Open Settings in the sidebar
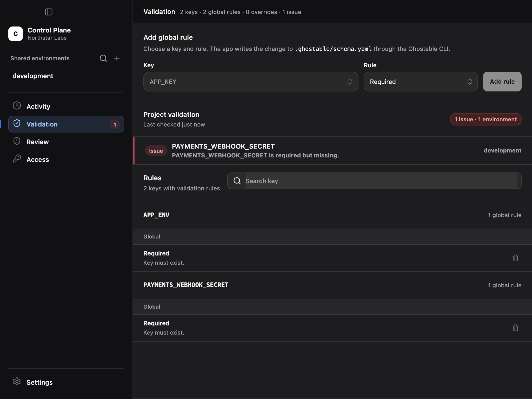 pos(66,382)
